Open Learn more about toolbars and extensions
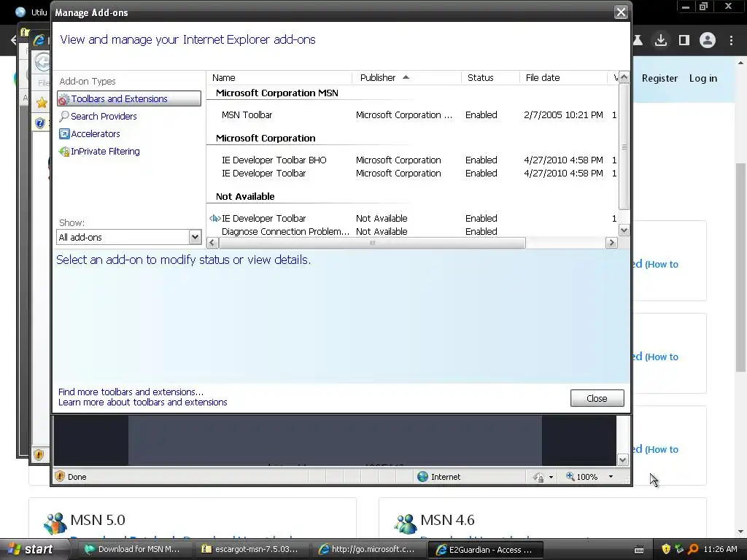Screen dimensions: 747x560 [x=142, y=402]
